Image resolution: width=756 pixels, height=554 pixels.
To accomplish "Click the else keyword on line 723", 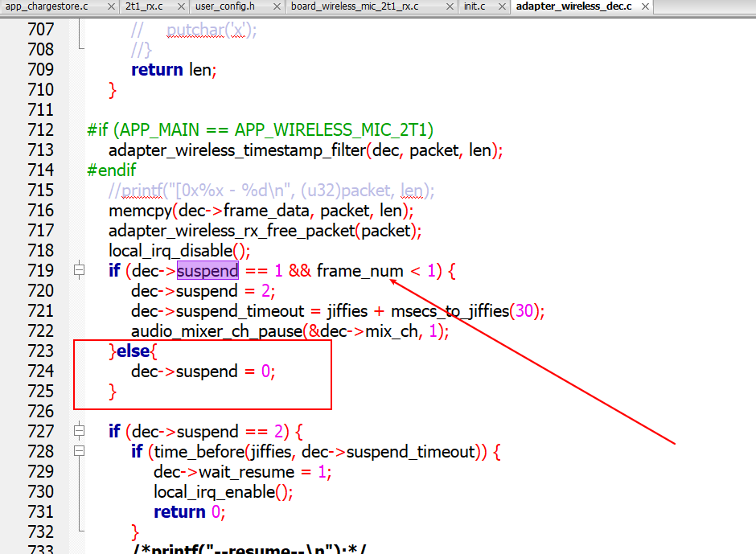I will pyautogui.click(x=133, y=351).
